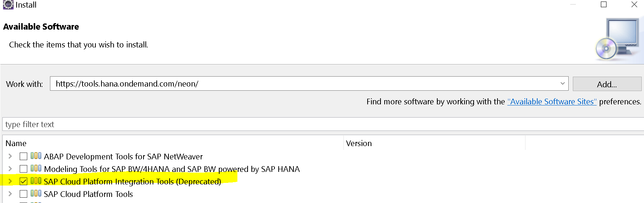Check the SAP Cloud Platform Tools checkbox
This screenshot has width=644, height=203.
(x=23, y=194)
